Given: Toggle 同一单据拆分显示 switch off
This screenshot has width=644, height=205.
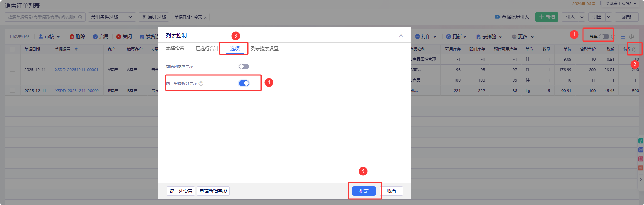Looking at the screenshot, I should 244,83.
